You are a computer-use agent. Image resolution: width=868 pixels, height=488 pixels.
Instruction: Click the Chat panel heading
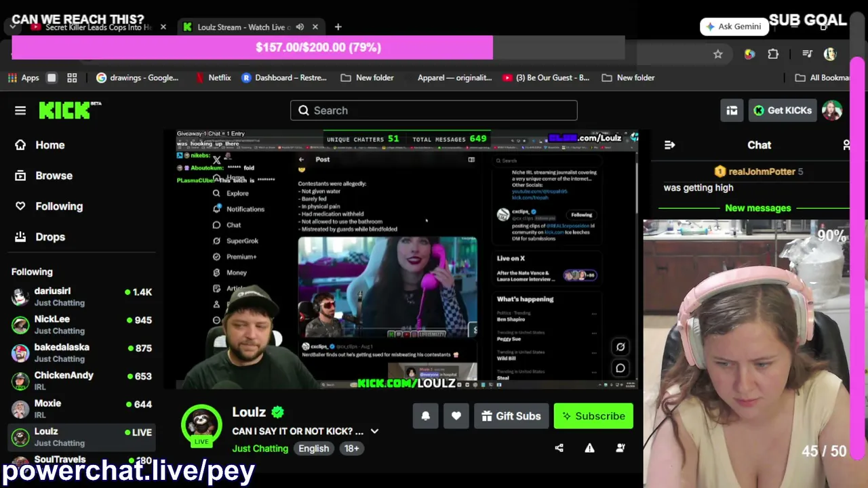point(759,145)
